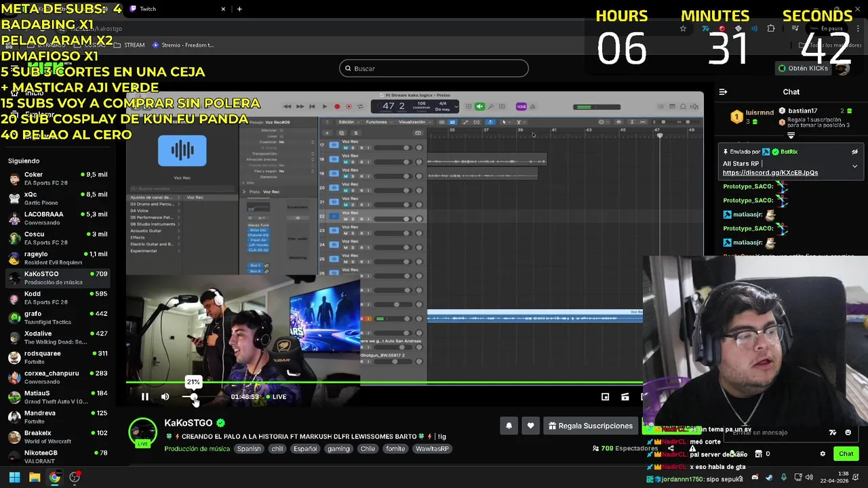Open the STREAM bookmark folder

coord(129,45)
